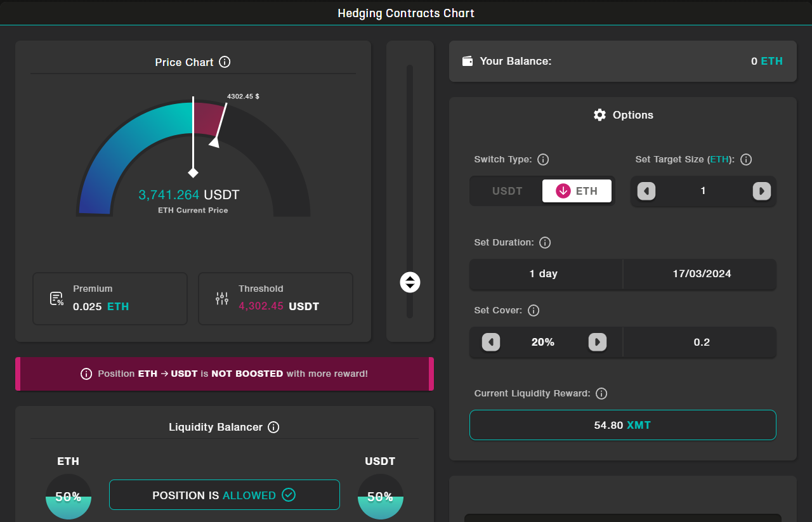
Task: Decrease target size with left arrow
Action: tap(646, 191)
